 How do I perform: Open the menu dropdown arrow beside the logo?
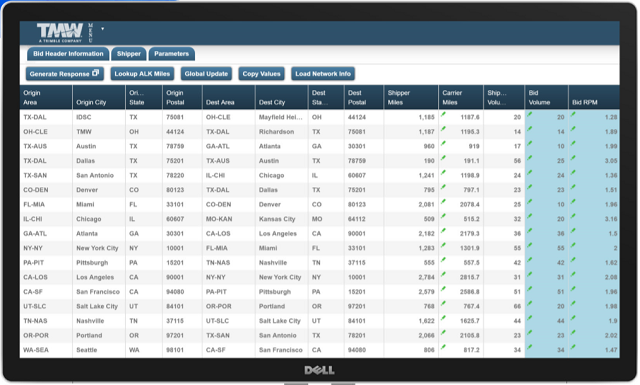click(102, 29)
